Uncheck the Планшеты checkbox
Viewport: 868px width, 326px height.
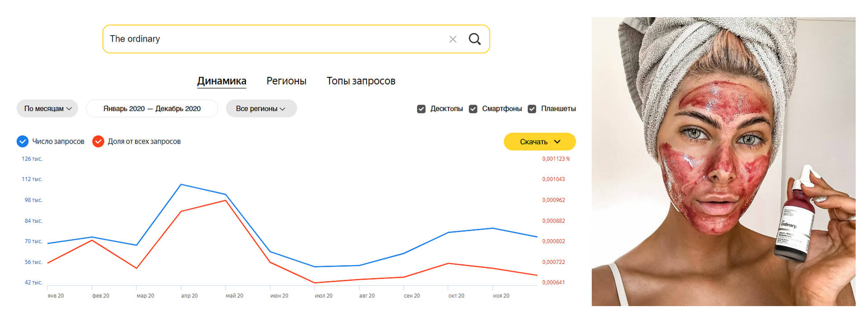click(532, 109)
